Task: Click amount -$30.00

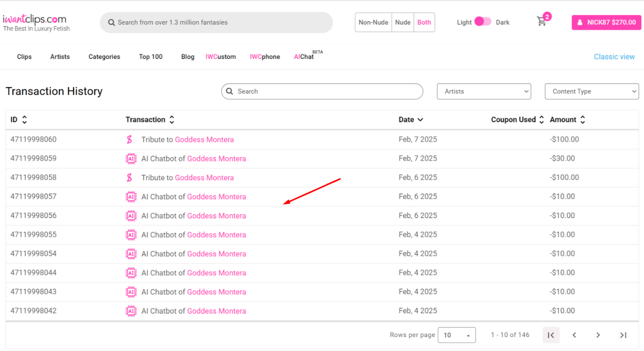Action: tap(562, 158)
